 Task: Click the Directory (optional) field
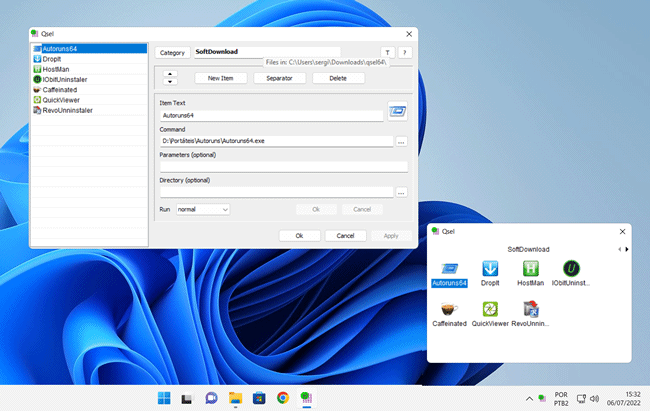[276, 192]
